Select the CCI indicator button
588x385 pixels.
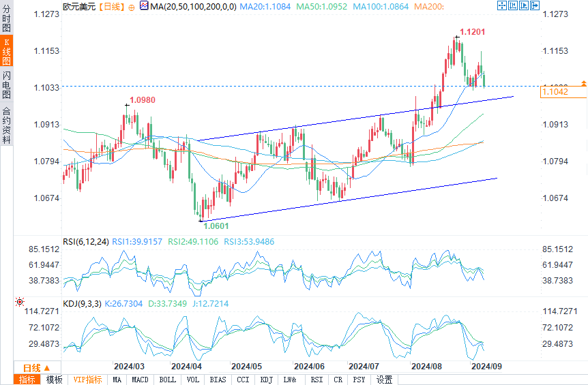243,380
